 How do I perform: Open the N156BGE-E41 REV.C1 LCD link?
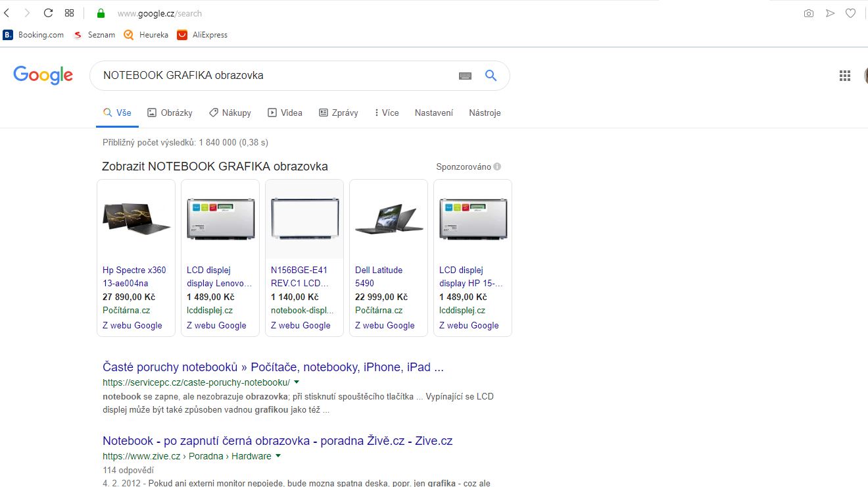[x=300, y=276]
